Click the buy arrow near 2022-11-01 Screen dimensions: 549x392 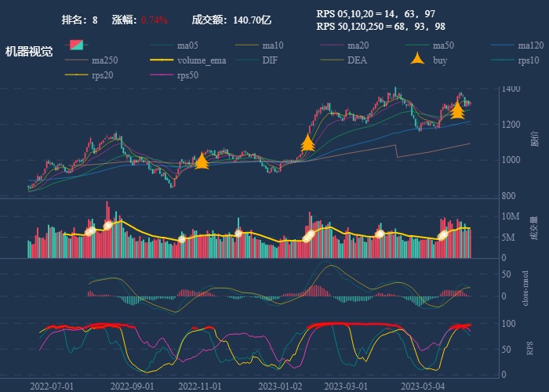click(x=202, y=161)
